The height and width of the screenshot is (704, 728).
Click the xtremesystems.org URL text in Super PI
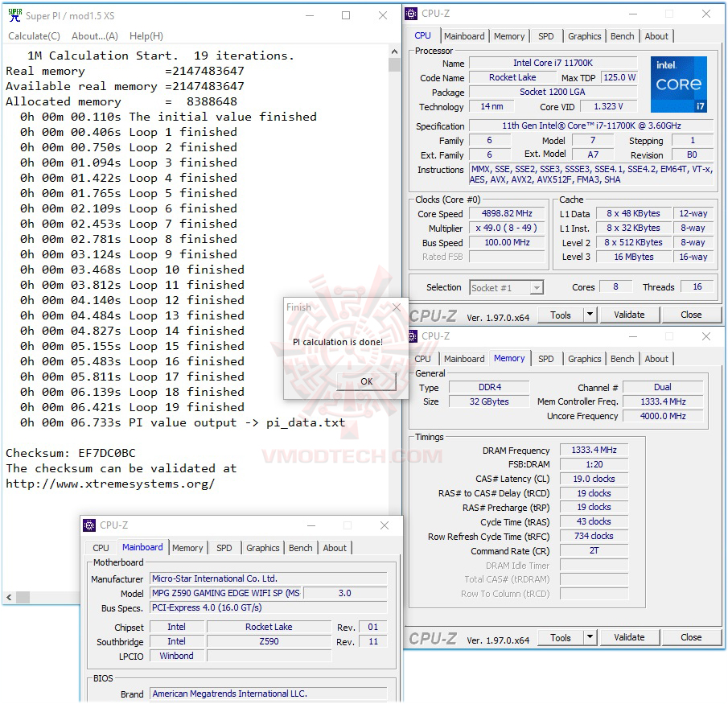110,484
